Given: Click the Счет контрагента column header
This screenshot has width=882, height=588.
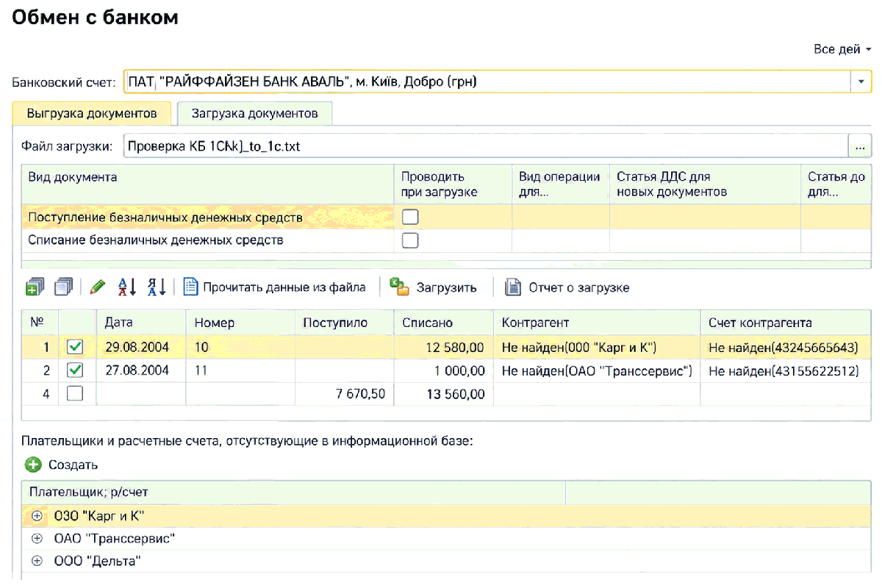Looking at the screenshot, I should 786,323.
